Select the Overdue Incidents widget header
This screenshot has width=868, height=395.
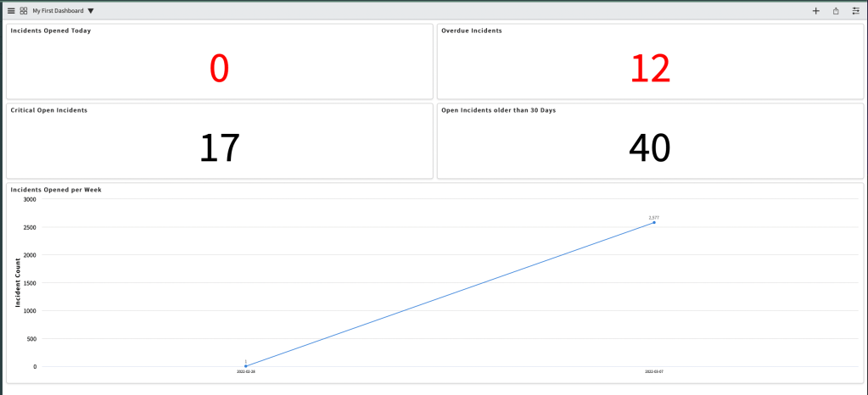pos(471,31)
